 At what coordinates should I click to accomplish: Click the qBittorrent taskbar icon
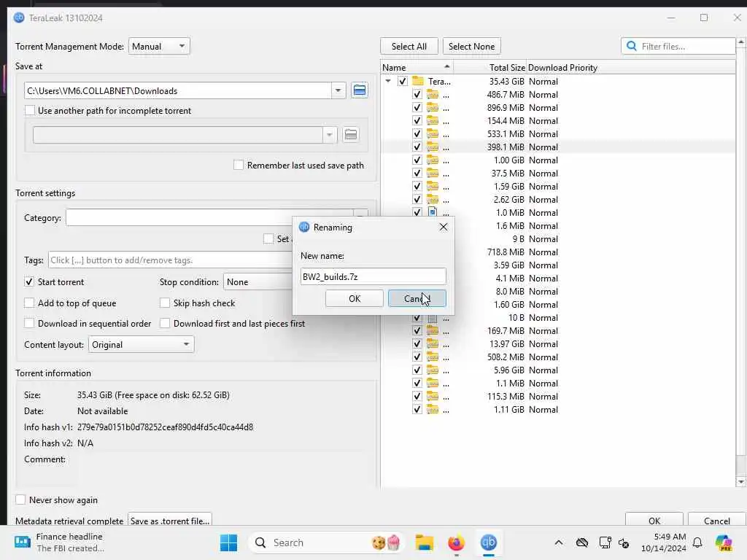(x=488, y=542)
